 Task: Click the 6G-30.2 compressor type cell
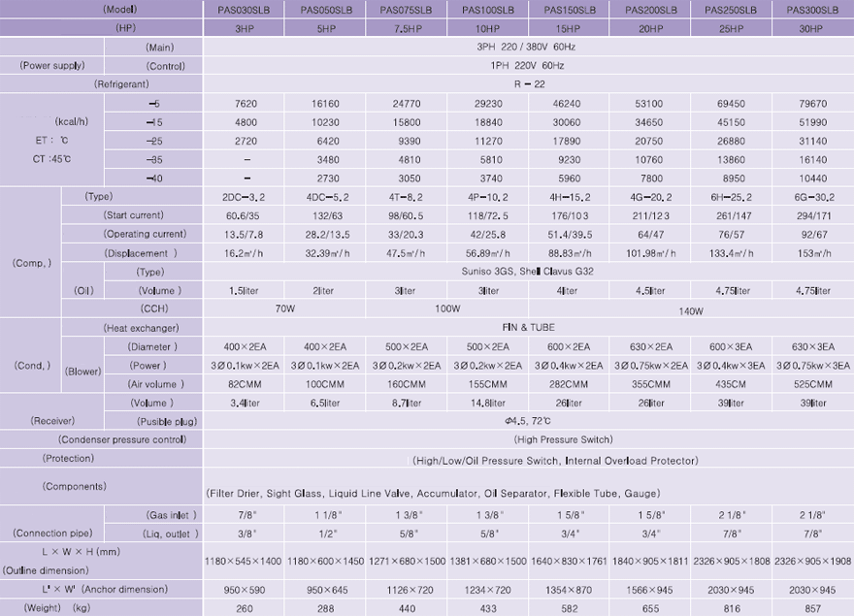pyautogui.click(x=813, y=197)
